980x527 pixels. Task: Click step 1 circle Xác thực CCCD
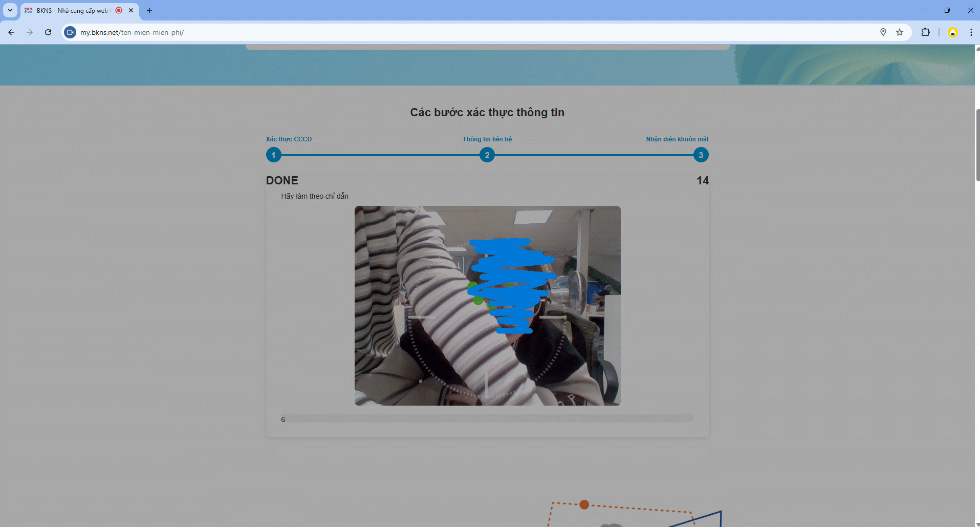tap(274, 155)
